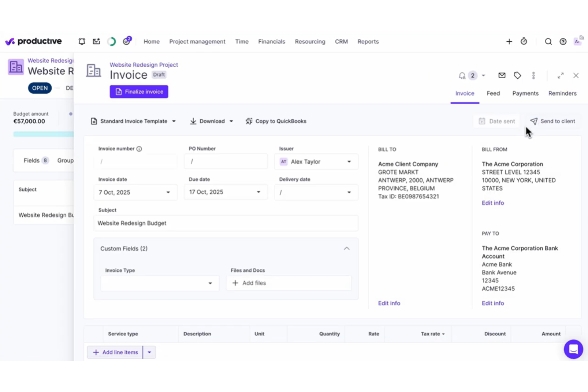The width and height of the screenshot is (588, 392).
Task: Click the project building icon in background page
Action: [16, 67]
